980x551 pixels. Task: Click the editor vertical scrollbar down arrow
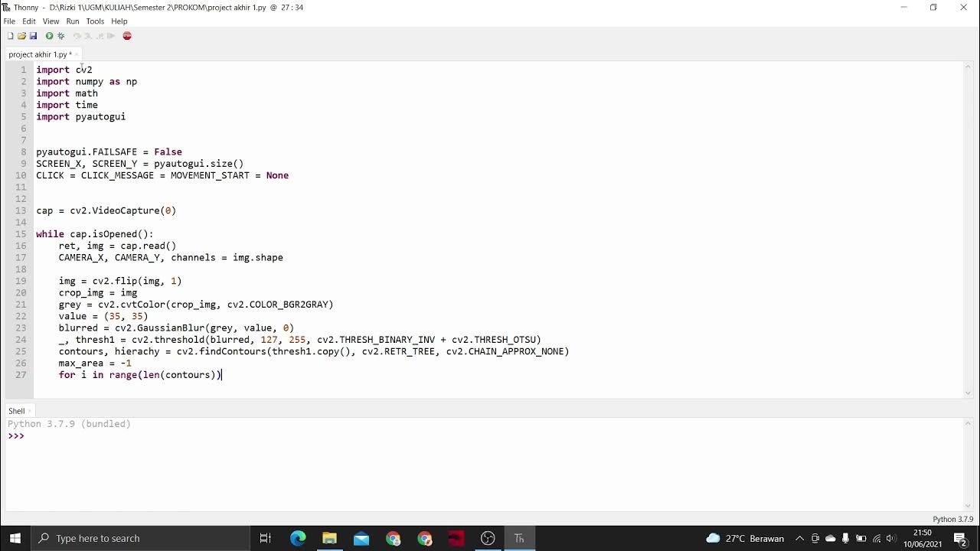pyautogui.click(x=968, y=393)
